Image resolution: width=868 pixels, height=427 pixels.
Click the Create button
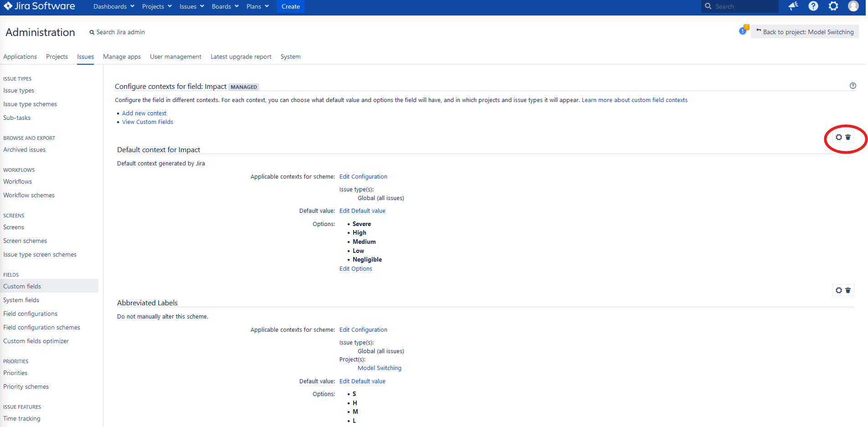click(x=291, y=6)
